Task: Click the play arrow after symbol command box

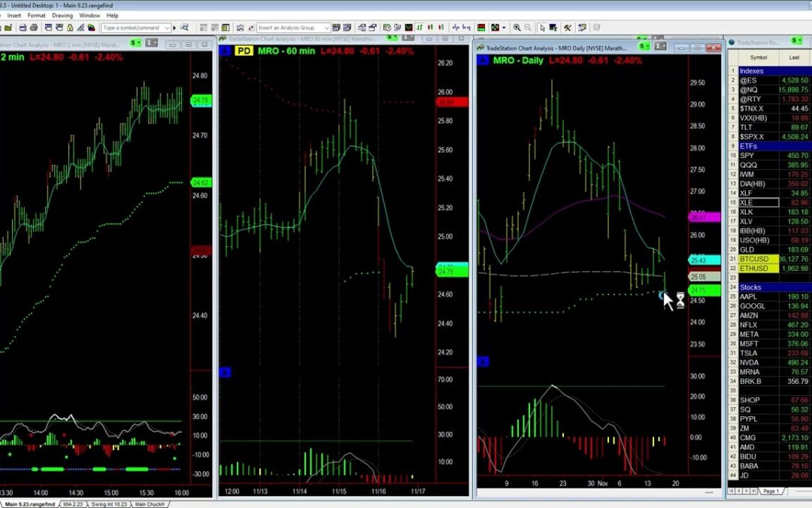Action: click(174, 28)
